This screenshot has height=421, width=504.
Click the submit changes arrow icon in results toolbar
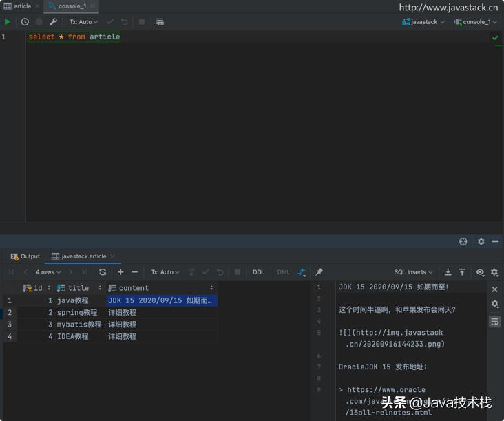(191, 272)
